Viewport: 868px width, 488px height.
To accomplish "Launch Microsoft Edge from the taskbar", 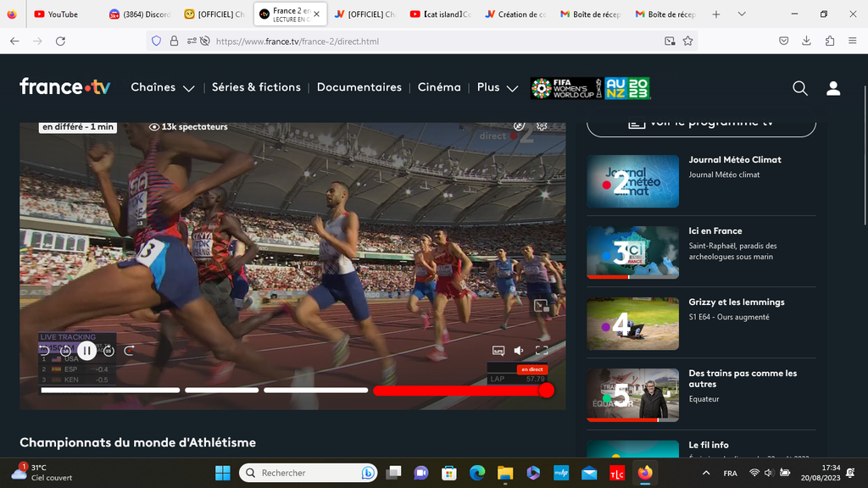I will click(x=477, y=473).
